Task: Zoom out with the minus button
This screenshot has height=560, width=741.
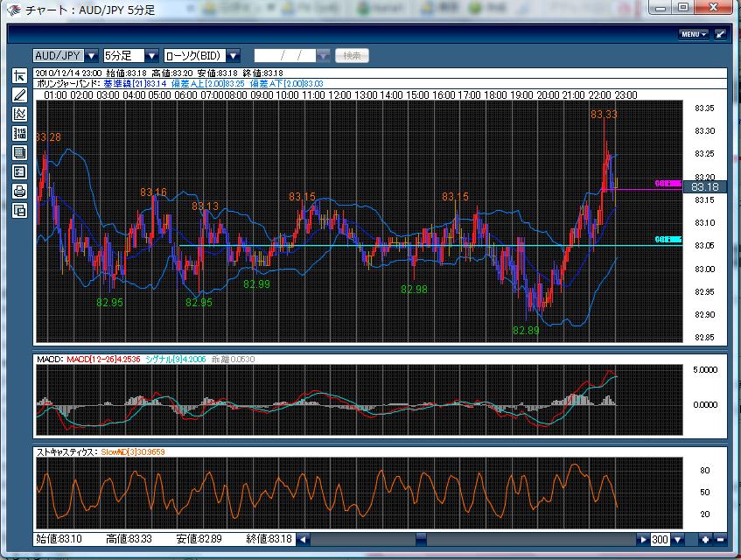Action: pyautogui.click(x=720, y=539)
